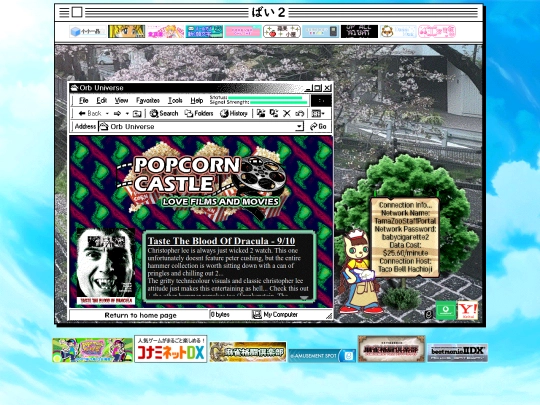Image resolution: width=540 pixels, height=405 pixels.
Task: Click the Konami Net DX banner
Action: click(170, 349)
